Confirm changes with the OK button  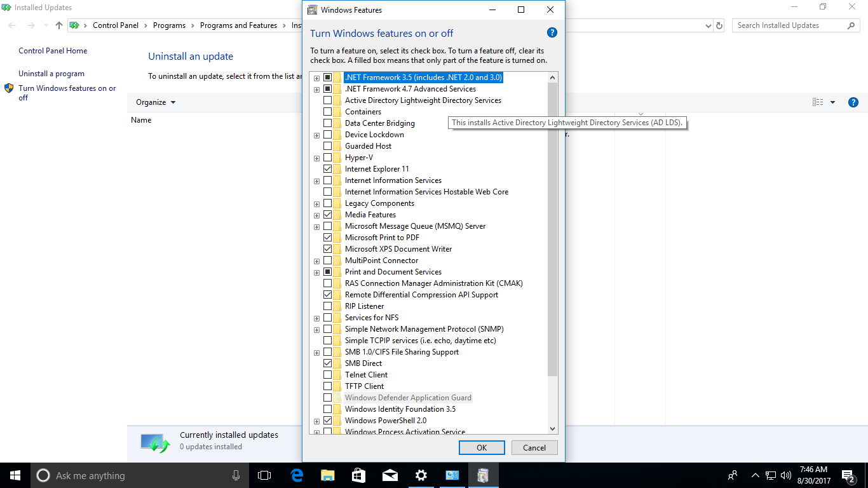coord(482,447)
